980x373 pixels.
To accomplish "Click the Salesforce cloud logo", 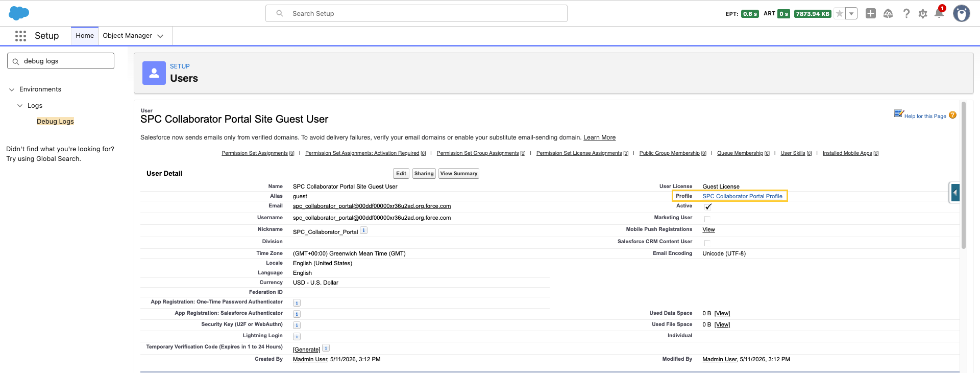I will coord(19,13).
